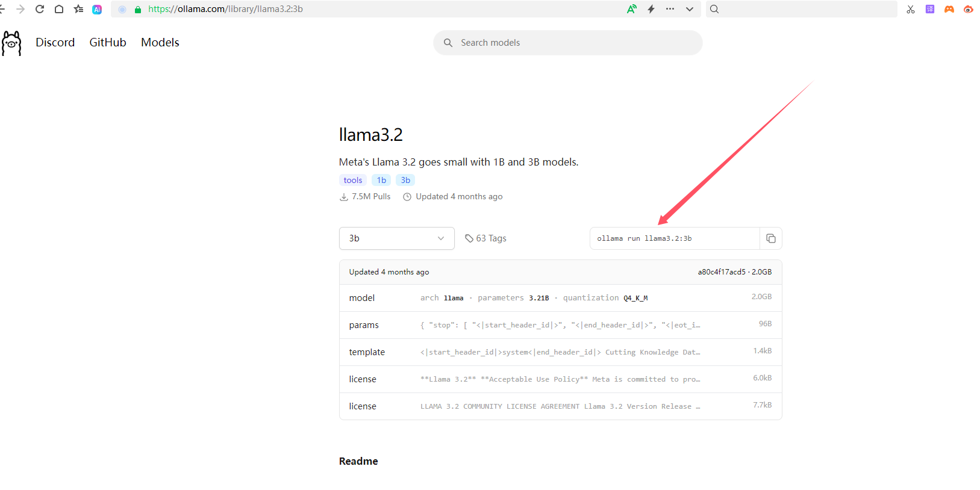Click the browser address bar URL
Screen dimensions: 980x490
tap(225, 9)
